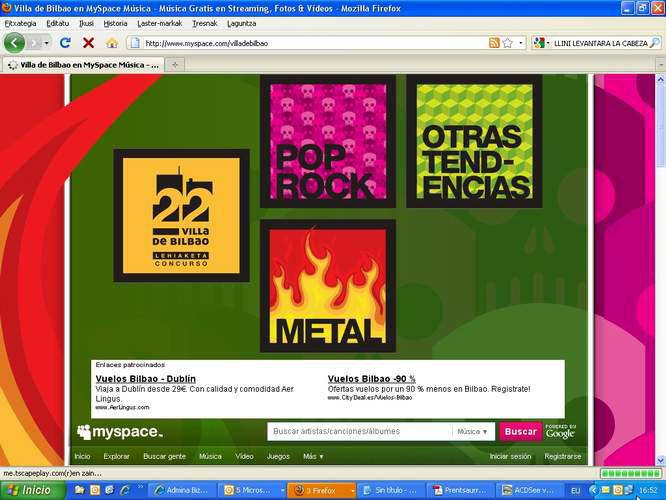Image resolution: width=666 pixels, height=500 pixels.
Task: Switch to ACDSee taskbar window
Action: coord(529,491)
